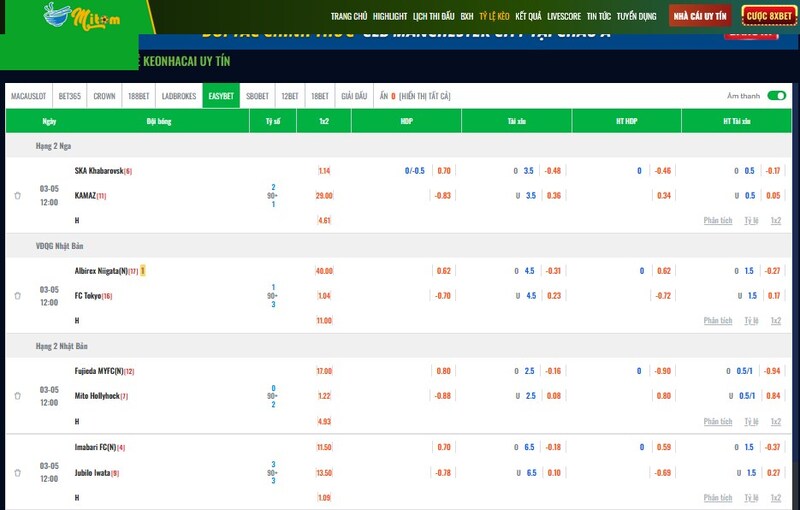Click the Keonhacai Uy Tín heading

186,61
